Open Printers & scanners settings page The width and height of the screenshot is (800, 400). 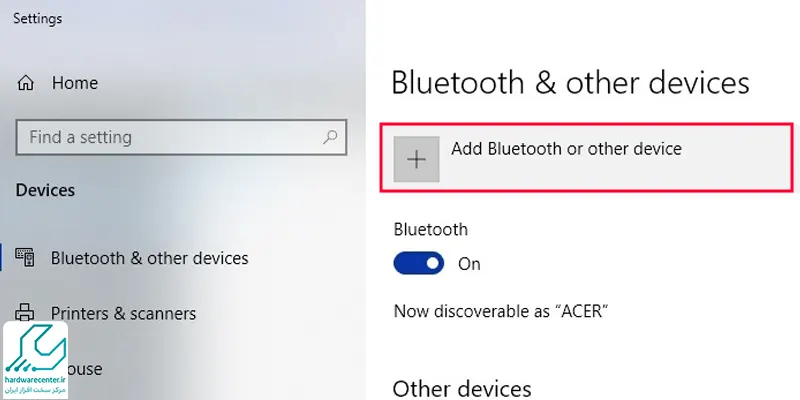tap(123, 313)
